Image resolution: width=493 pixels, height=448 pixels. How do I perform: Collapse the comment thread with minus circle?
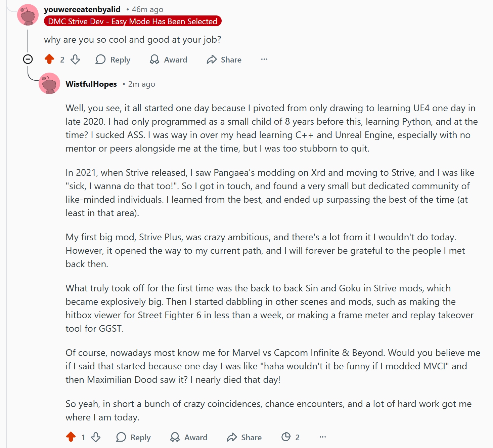(28, 59)
